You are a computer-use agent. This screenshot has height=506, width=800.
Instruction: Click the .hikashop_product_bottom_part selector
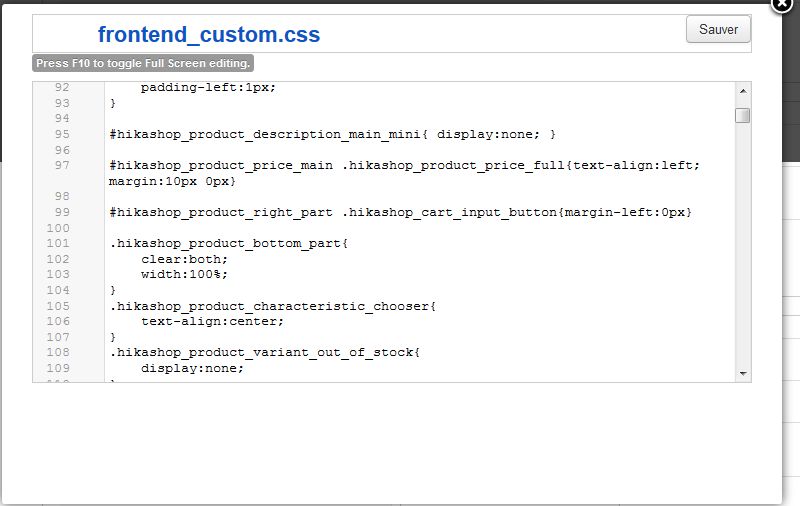(x=229, y=243)
